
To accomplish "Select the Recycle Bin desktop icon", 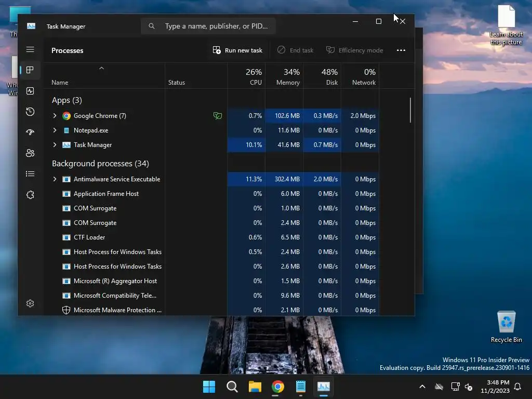I will [x=506, y=327].
